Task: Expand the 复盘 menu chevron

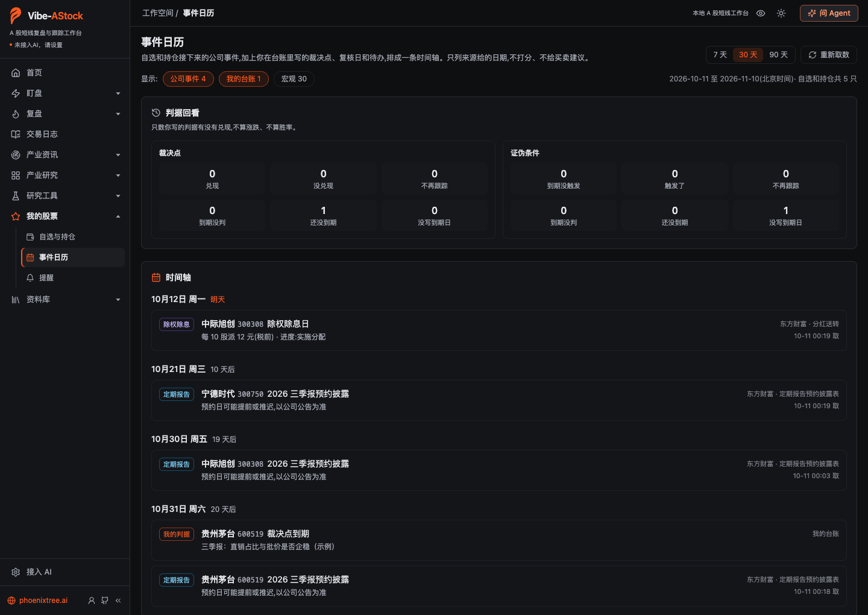Action: click(x=118, y=114)
